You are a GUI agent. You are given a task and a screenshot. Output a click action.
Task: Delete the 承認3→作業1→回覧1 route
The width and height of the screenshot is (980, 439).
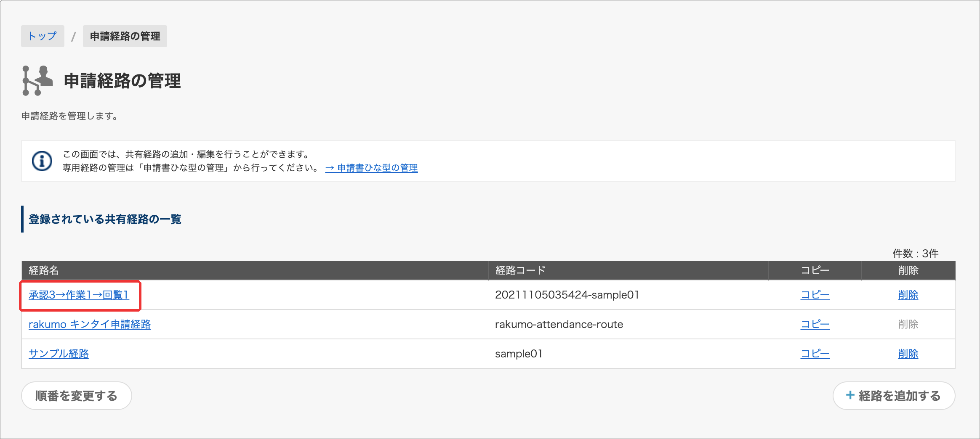tap(908, 295)
